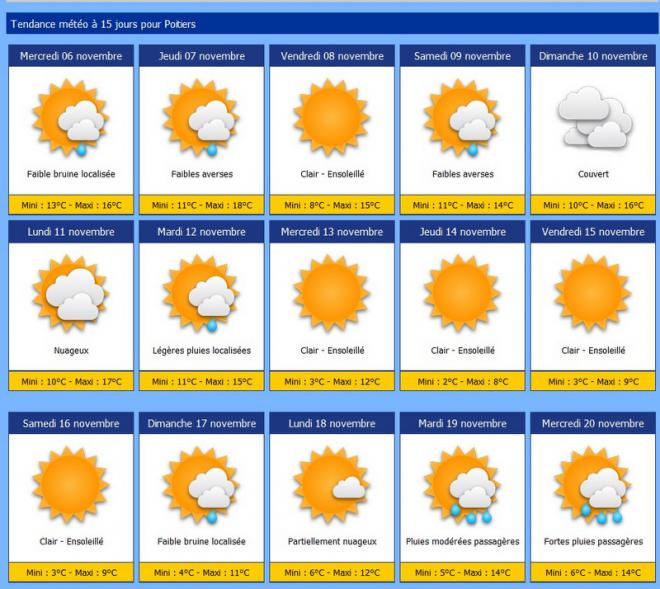Click the sun icon for Jeudi 14 novembre
Viewport: 660px width, 589px height.
462,293
